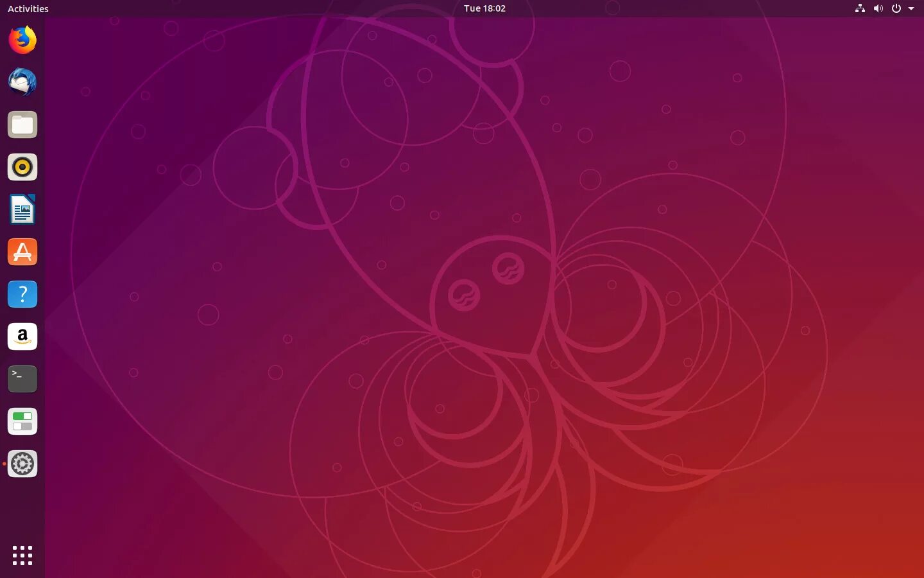Viewport: 924px width, 578px height.
Task: Click the Activities button
Action: click(28, 8)
